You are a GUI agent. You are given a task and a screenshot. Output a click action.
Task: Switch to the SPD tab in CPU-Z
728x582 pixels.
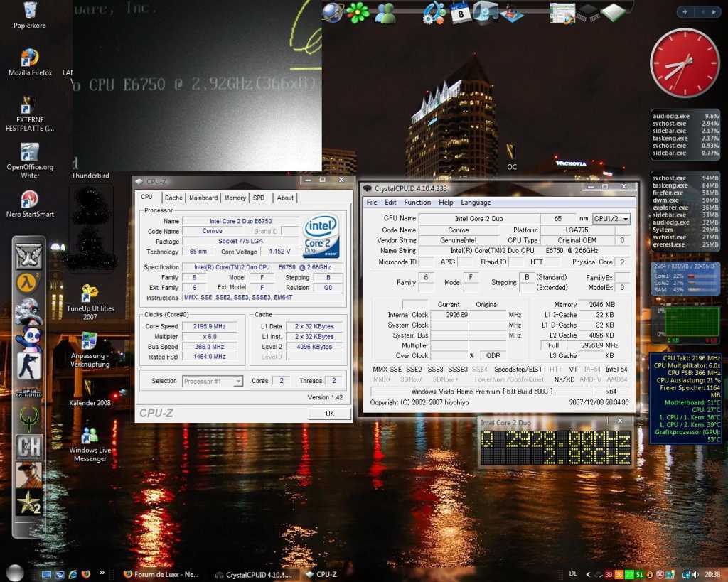[259, 198]
